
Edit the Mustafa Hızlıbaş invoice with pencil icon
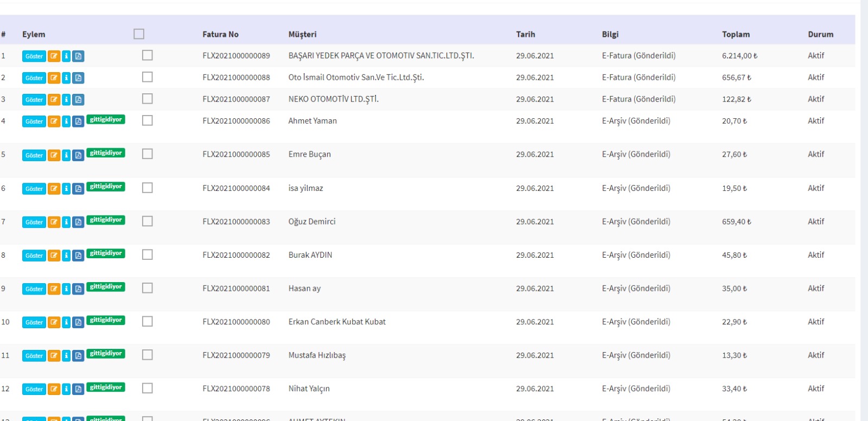tap(54, 356)
